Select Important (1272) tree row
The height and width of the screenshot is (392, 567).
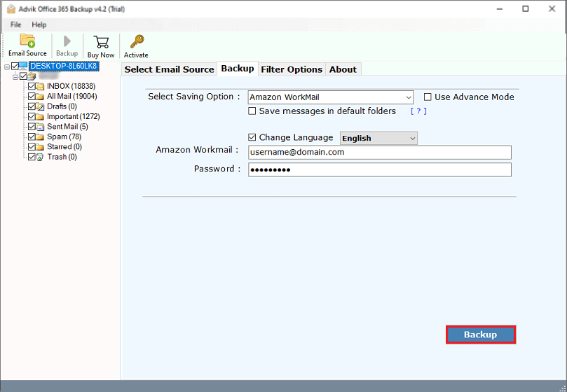point(74,117)
